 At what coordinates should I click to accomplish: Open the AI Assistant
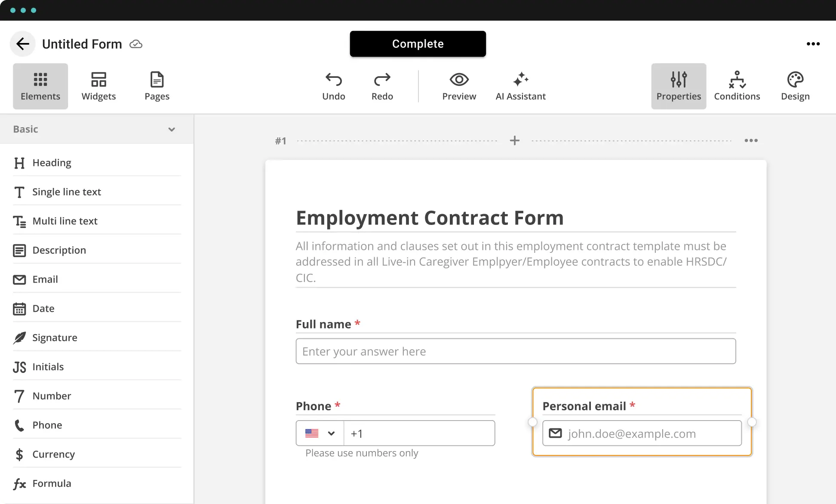[x=520, y=86]
